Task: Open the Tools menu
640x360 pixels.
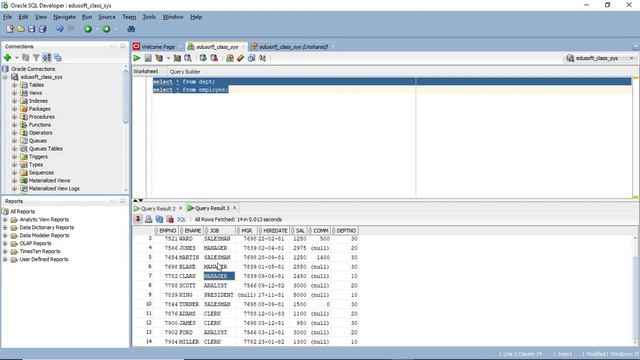Action: click(x=149, y=17)
